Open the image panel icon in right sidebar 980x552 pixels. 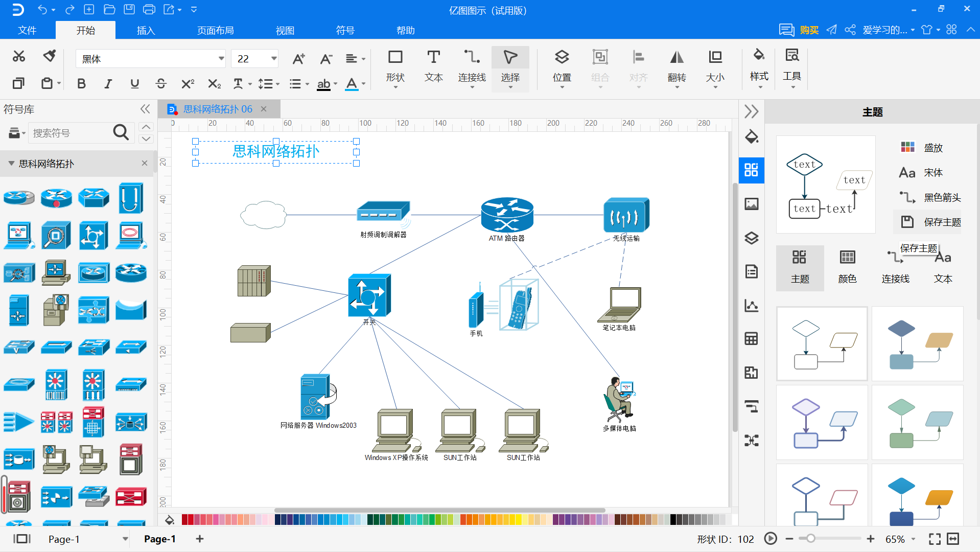(751, 204)
